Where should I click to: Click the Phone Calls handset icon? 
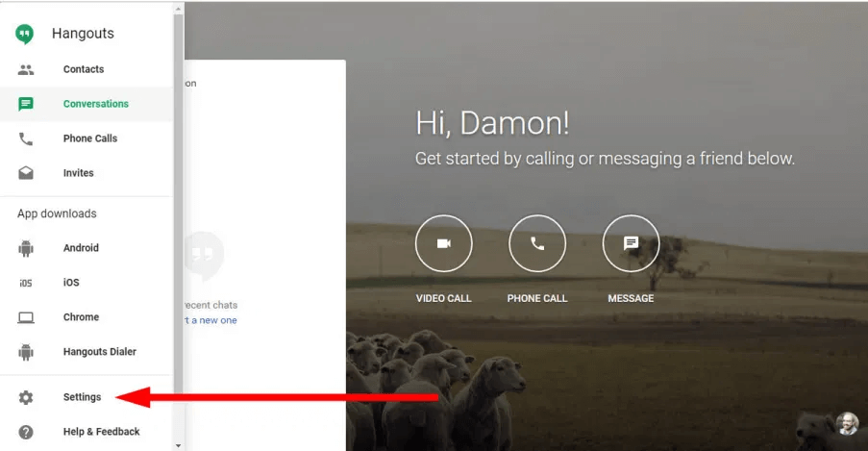[x=25, y=138]
